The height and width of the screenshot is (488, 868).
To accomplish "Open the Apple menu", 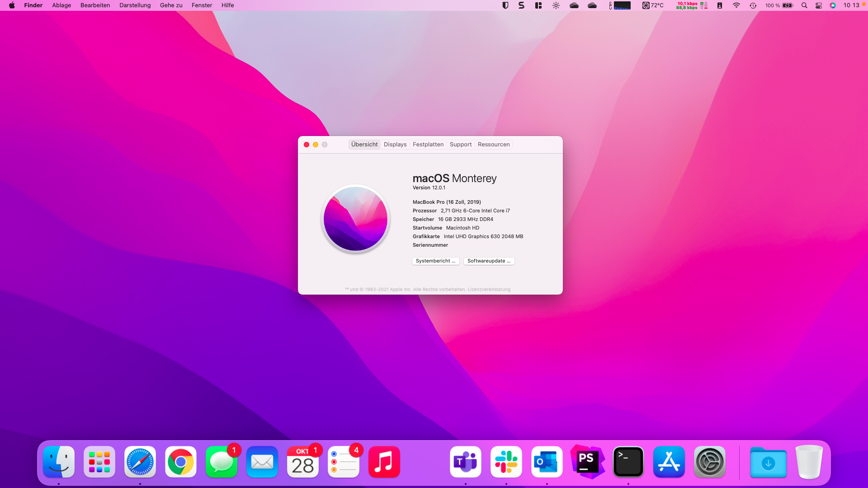I will tap(12, 5).
